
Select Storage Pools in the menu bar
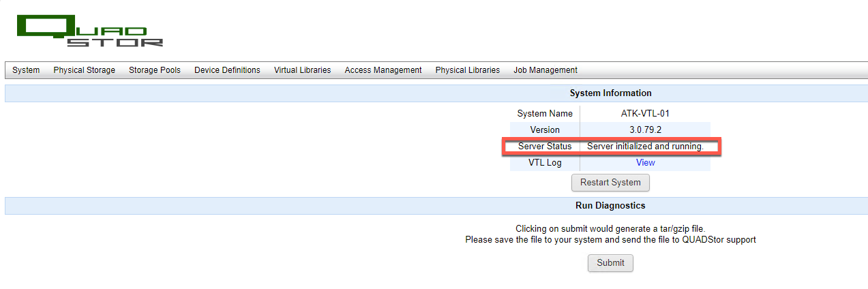click(x=155, y=70)
